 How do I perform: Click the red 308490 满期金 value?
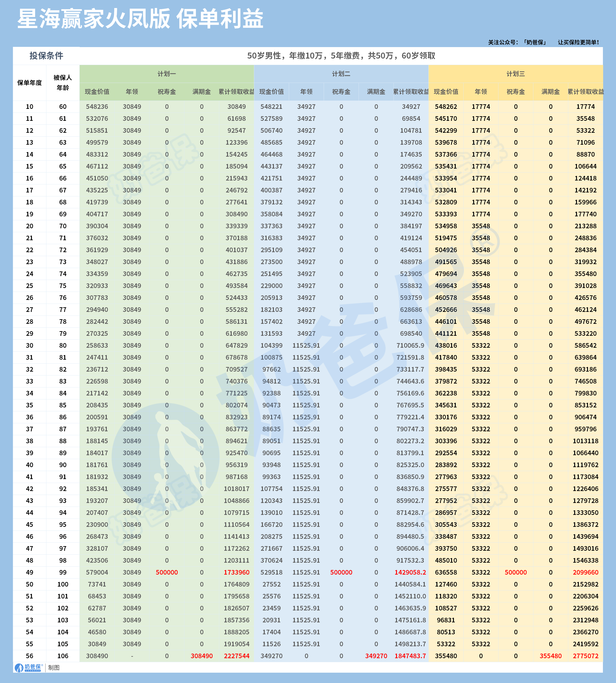201,656
